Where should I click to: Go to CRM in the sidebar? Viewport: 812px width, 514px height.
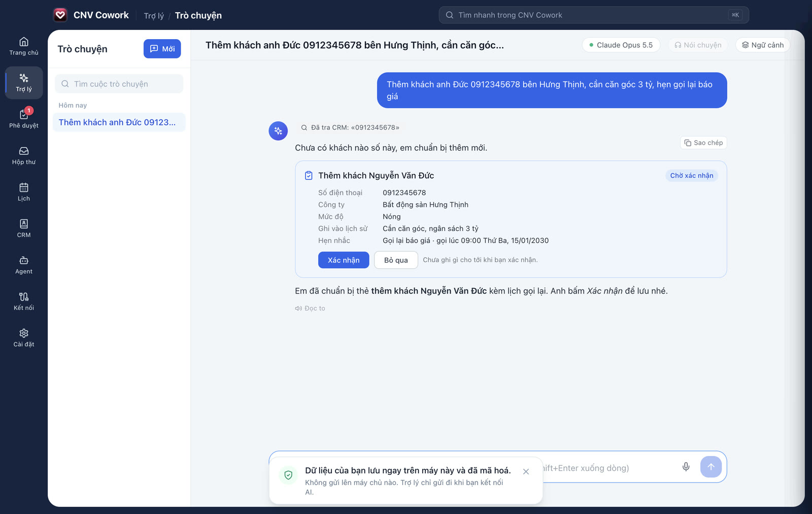click(x=24, y=229)
